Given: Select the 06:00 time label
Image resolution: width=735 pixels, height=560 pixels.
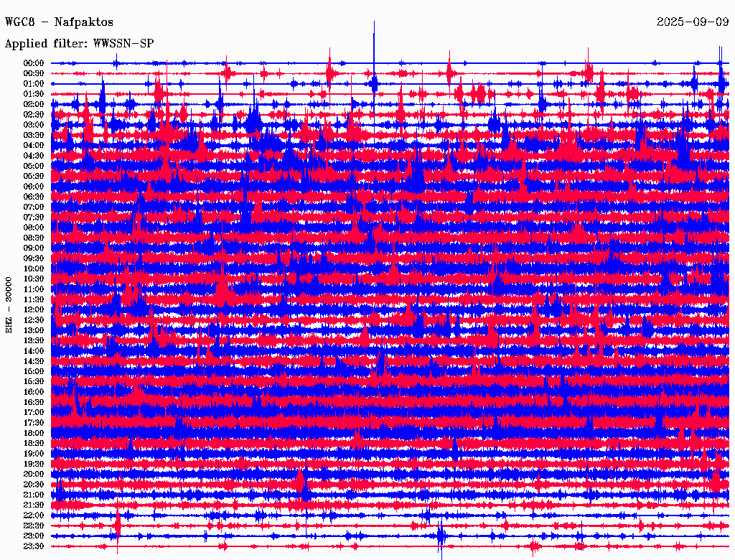Looking at the screenshot, I should pos(34,187).
